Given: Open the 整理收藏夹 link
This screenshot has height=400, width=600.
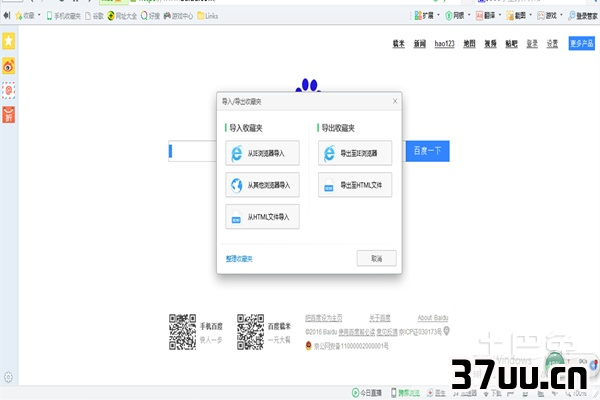Looking at the screenshot, I should coord(239,259).
